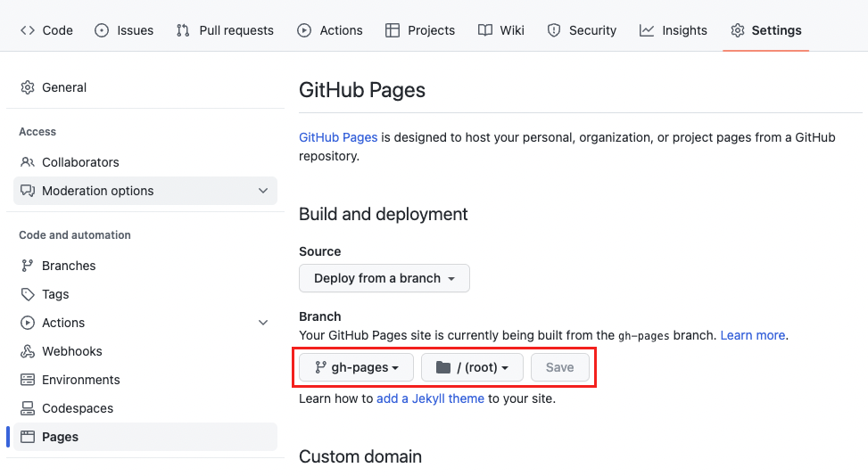Open Environments settings
This screenshot has height=476, width=868.
click(145, 380)
